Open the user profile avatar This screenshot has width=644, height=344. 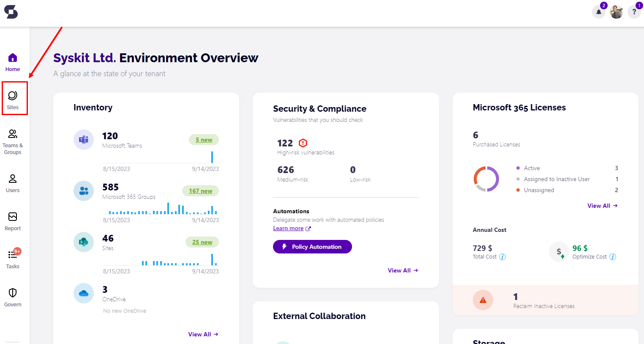tap(616, 12)
